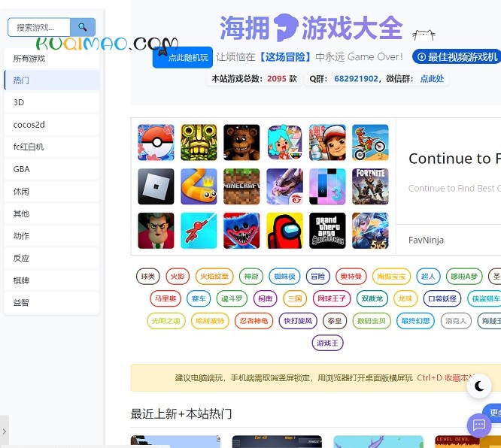Click the 火影 tag
The height and width of the screenshot is (448, 501).
(x=178, y=276)
